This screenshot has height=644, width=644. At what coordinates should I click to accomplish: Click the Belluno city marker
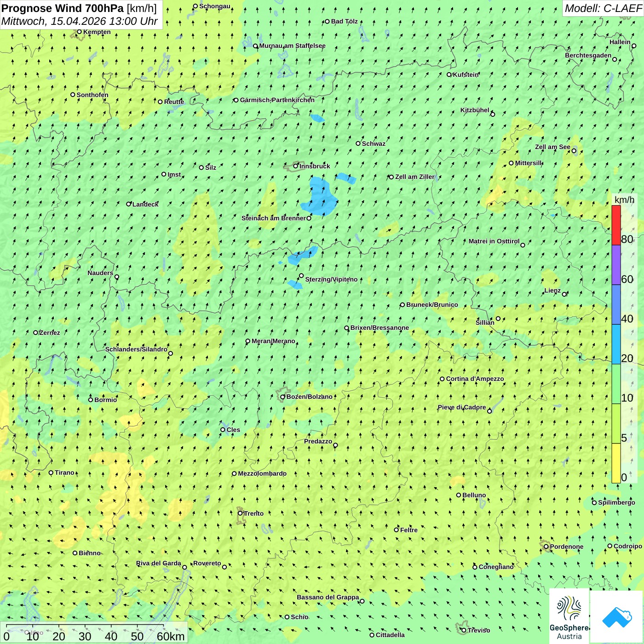[x=459, y=495]
